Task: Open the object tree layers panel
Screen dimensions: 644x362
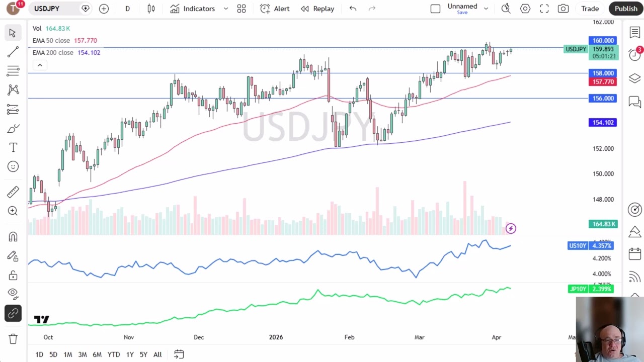Action: [x=634, y=78]
